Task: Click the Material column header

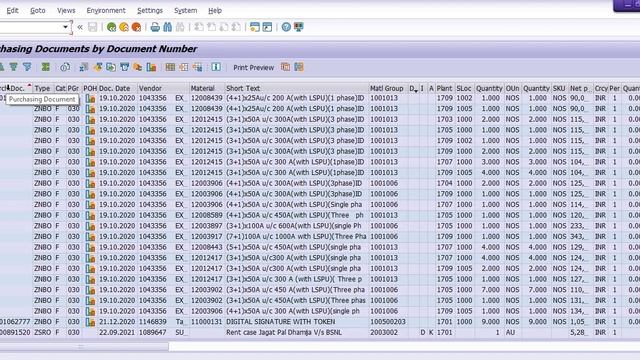Action: (207, 88)
